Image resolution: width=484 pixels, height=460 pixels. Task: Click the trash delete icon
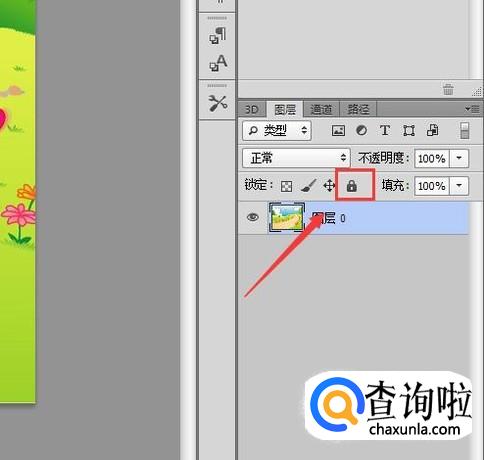(448, 89)
